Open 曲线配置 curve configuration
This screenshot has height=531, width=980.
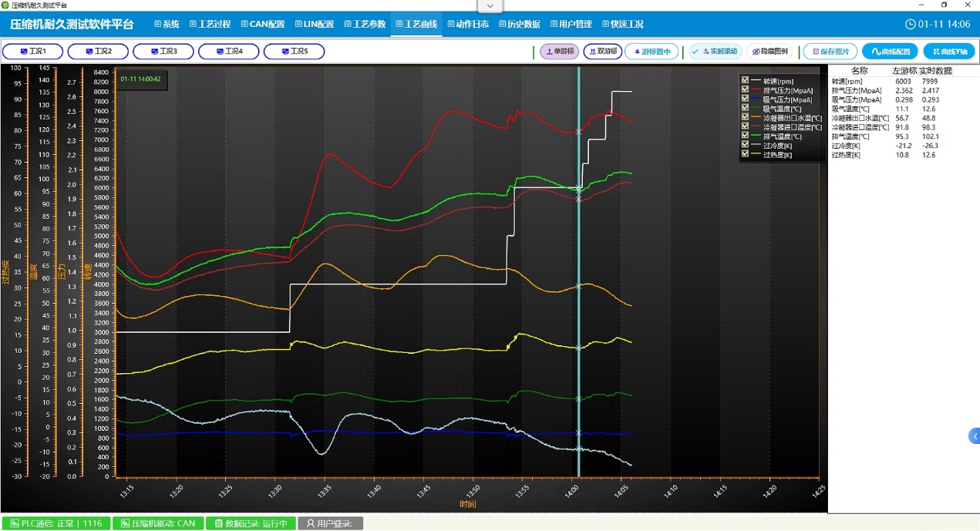tap(890, 52)
